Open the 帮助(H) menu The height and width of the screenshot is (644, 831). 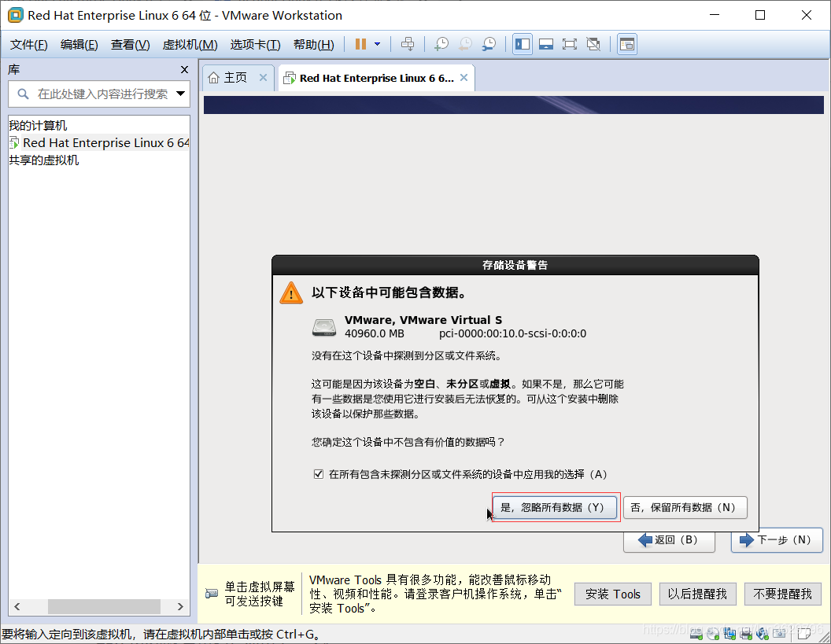(x=314, y=45)
